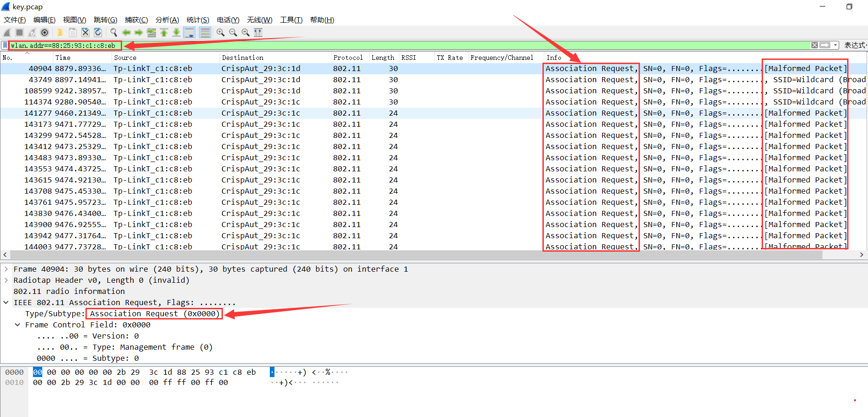
Task: Toggle auto-scroll during live capture
Action: 189,33
